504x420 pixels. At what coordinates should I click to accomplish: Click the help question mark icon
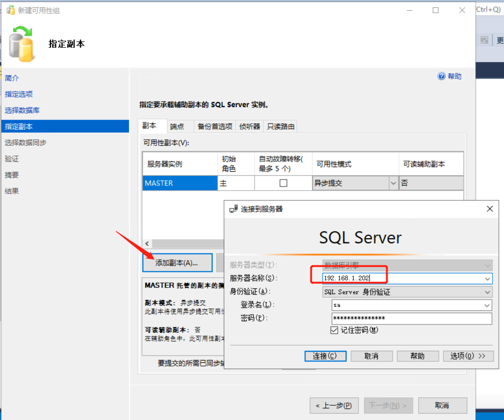(x=441, y=76)
